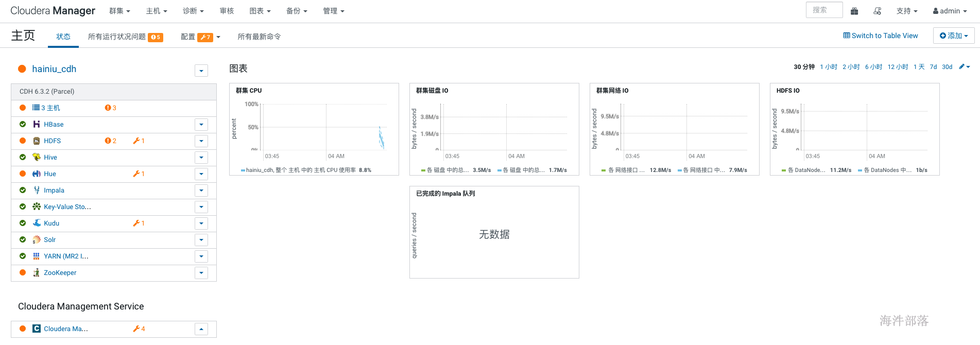Open HDFS health warning count 2
The image size is (980, 345).
(x=111, y=141)
